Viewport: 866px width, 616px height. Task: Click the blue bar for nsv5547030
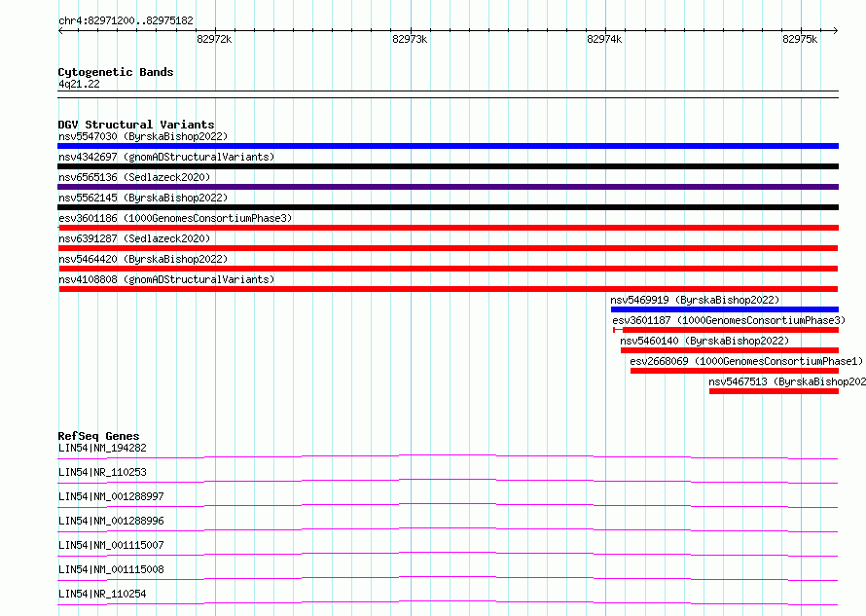coord(448,146)
